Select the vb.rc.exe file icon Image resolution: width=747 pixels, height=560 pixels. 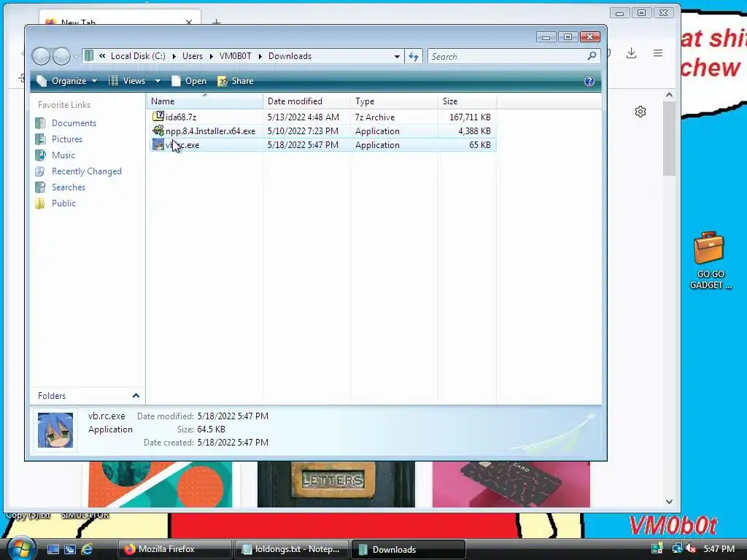(158, 144)
